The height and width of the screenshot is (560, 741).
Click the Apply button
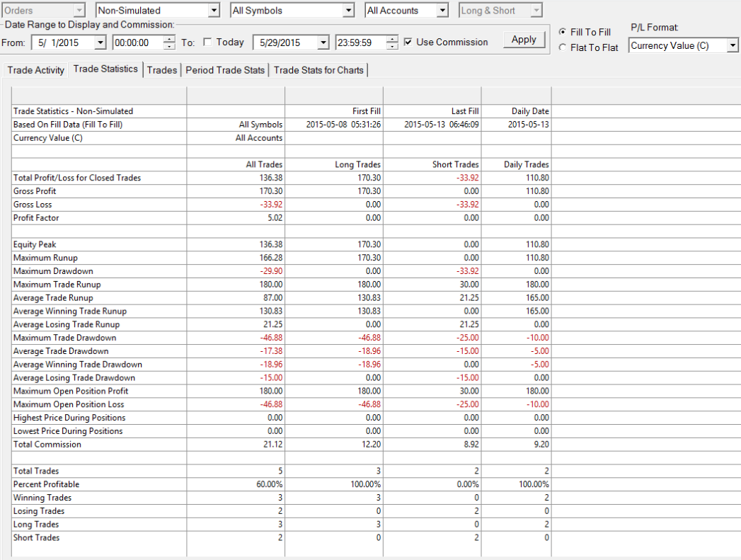524,40
